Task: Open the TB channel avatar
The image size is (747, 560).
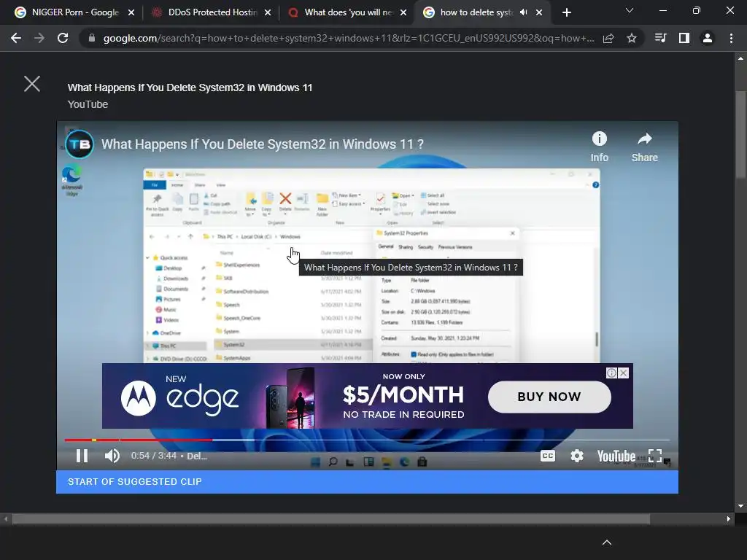Action: 79,144
